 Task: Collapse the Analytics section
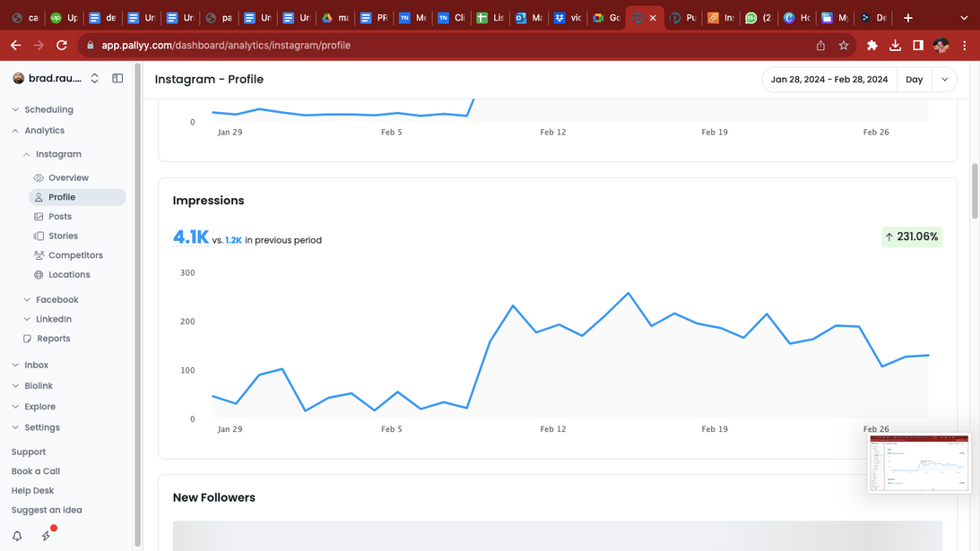[39, 131]
